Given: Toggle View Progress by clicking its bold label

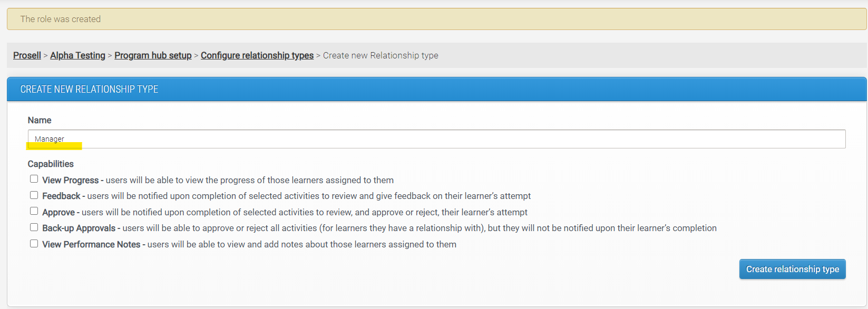Looking at the screenshot, I should point(70,180).
